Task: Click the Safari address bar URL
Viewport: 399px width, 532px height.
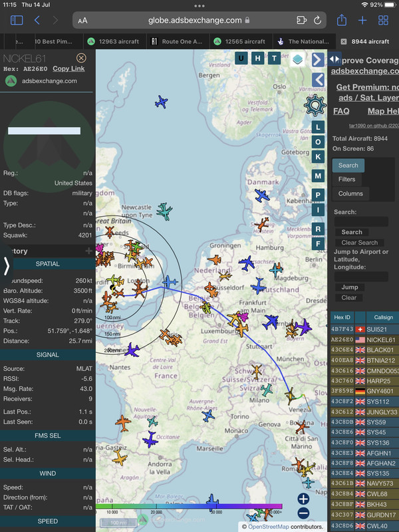Action: click(195, 21)
